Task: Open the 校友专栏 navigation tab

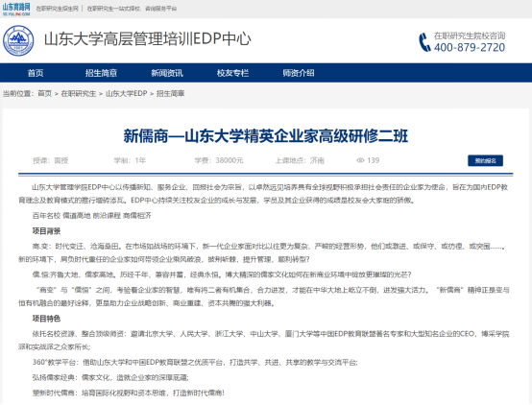Action: (232, 73)
